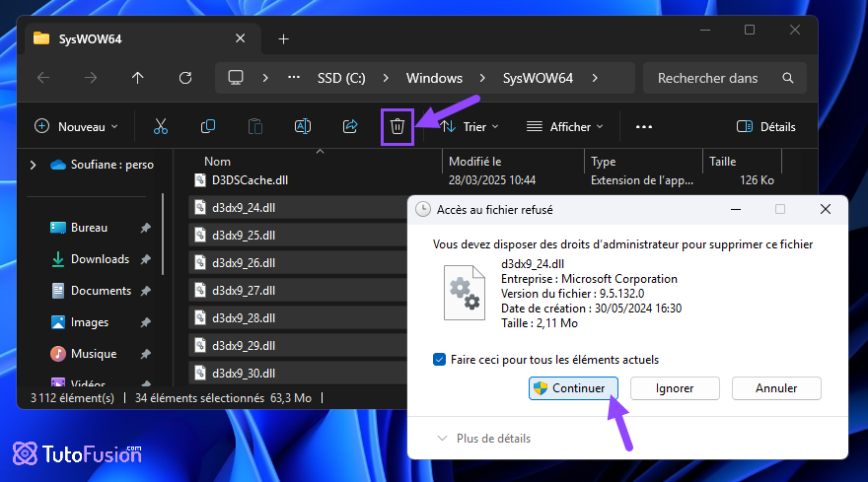The height and width of the screenshot is (482, 868).
Task: Go forward with the right arrow
Action: 91,78
